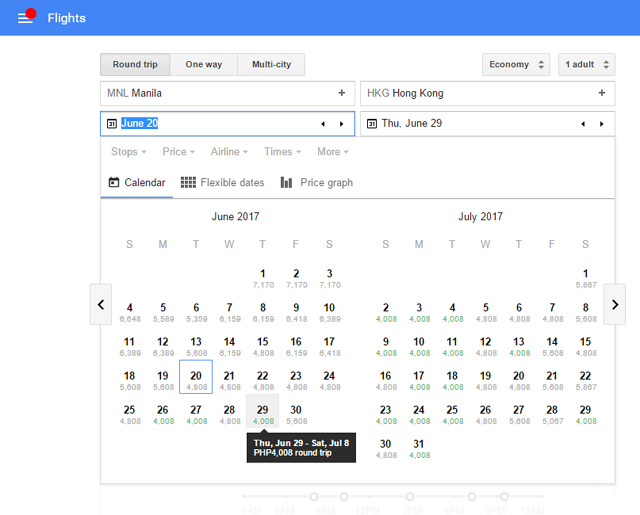
Task: Show the previous months in the calendar
Action: pos(101,304)
